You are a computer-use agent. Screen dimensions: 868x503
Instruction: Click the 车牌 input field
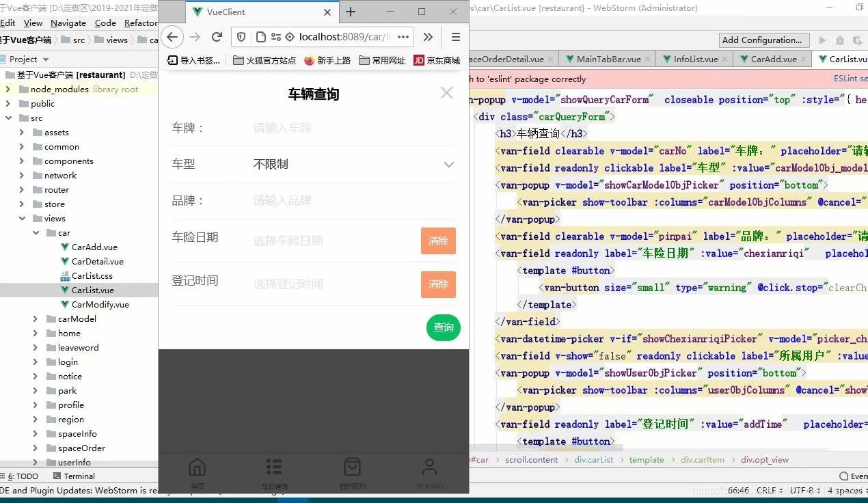[353, 128]
